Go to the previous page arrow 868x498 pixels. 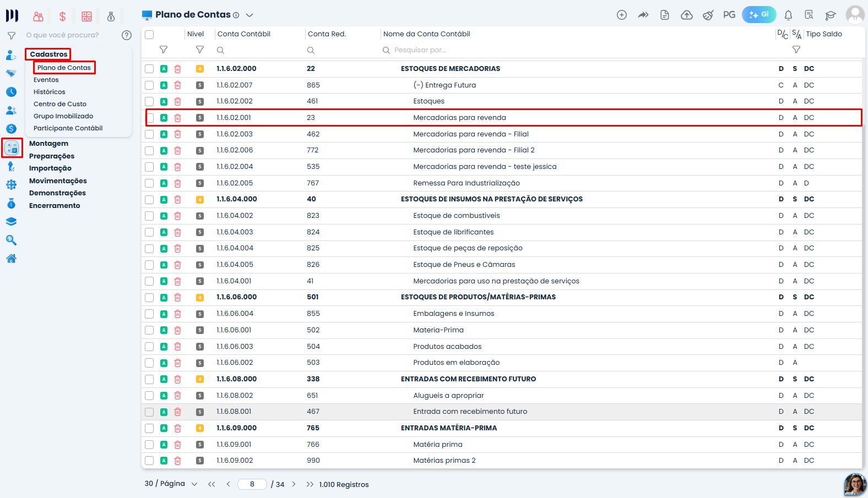(x=228, y=484)
